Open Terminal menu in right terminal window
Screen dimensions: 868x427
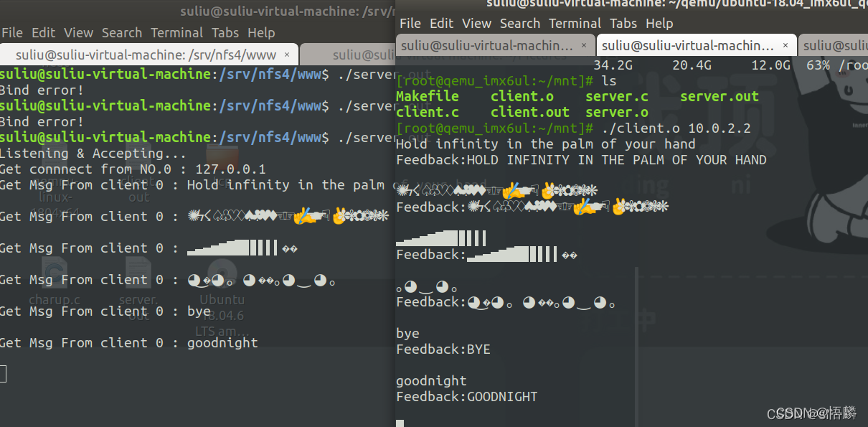(x=575, y=24)
